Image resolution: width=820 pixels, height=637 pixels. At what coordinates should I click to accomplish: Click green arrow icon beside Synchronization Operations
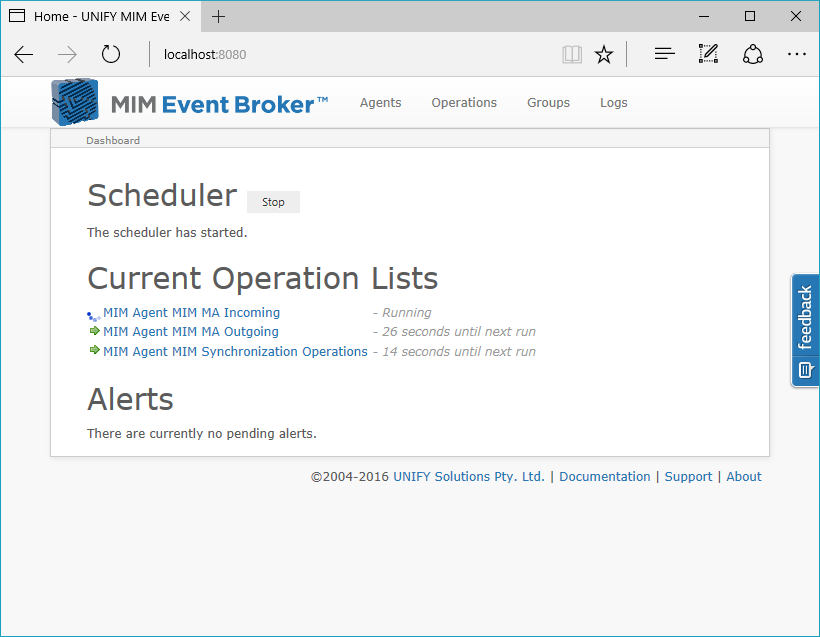95,350
